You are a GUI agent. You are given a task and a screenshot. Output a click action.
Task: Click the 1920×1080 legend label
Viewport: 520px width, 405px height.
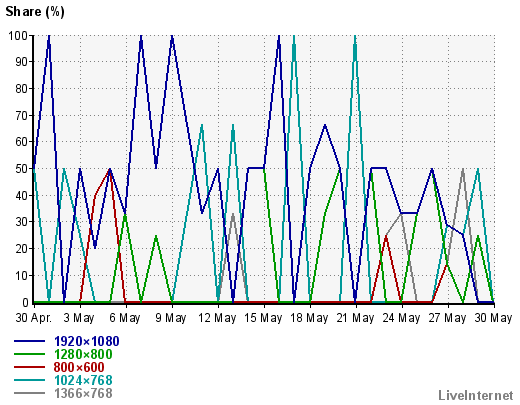tap(87, 341)
